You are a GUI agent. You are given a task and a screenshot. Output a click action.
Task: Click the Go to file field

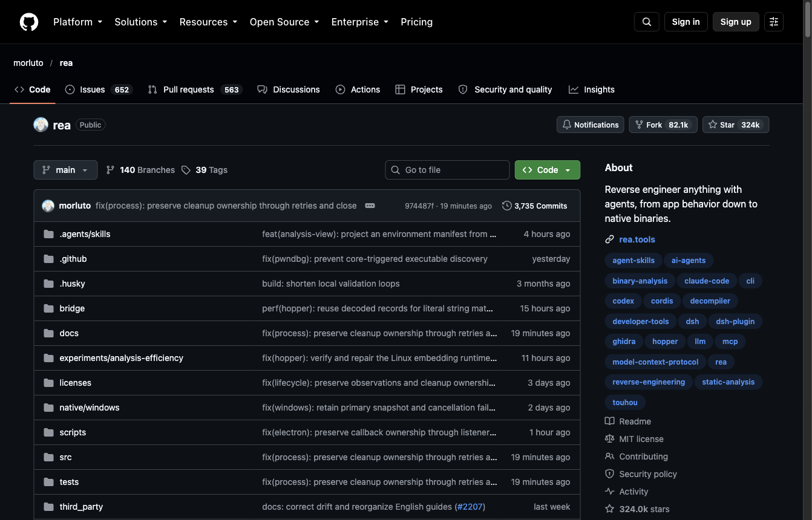(447, 170)
